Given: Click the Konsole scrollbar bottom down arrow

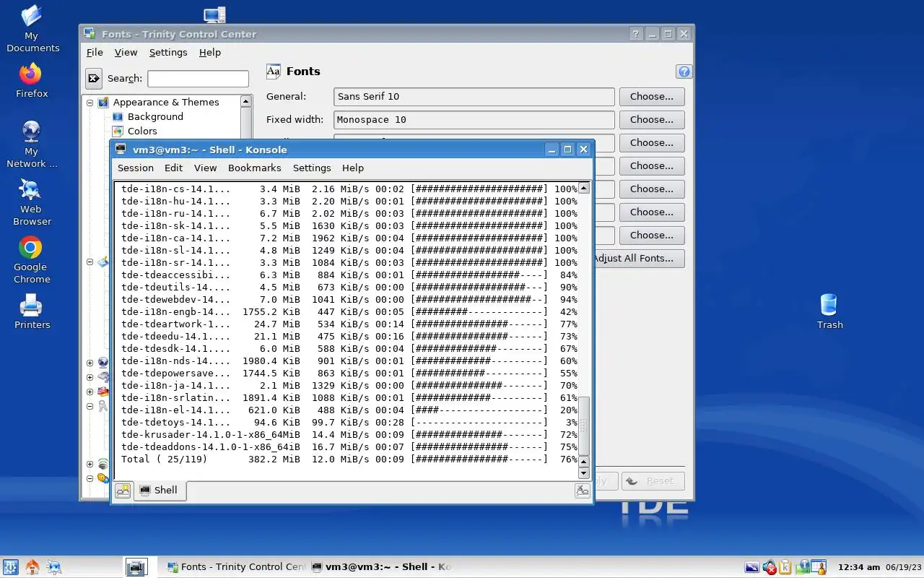Looking at the screenshot, I should click(584, 473).
